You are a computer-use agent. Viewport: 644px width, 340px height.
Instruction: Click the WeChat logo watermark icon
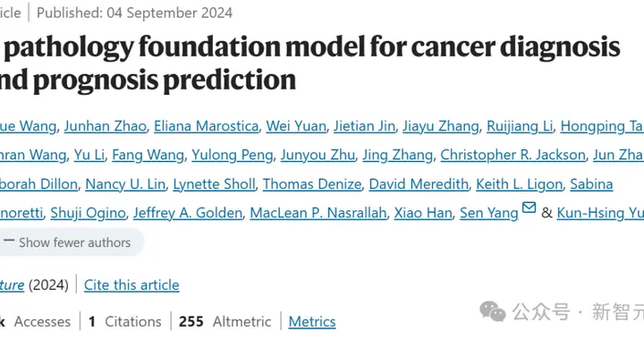tap(493, 311)
